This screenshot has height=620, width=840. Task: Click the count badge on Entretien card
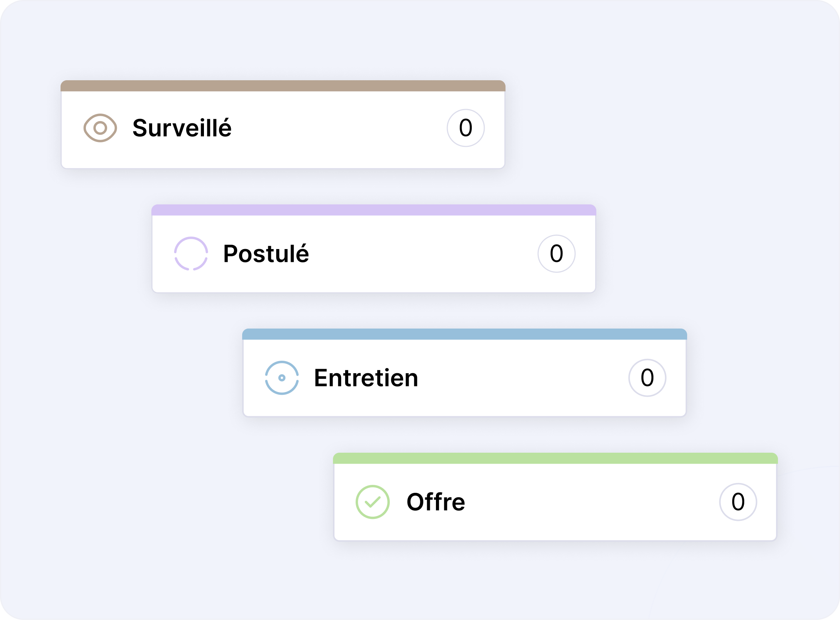[x=647, y=378]
